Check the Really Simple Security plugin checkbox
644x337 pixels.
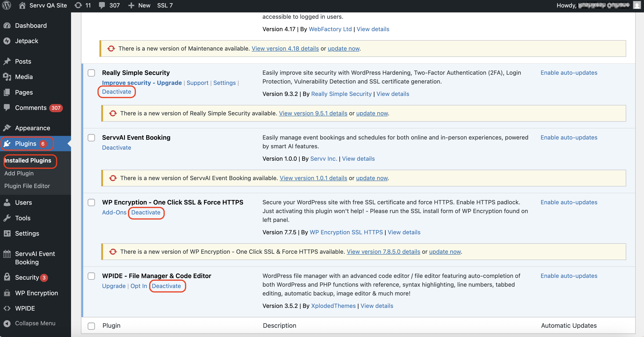pos(91,73)
